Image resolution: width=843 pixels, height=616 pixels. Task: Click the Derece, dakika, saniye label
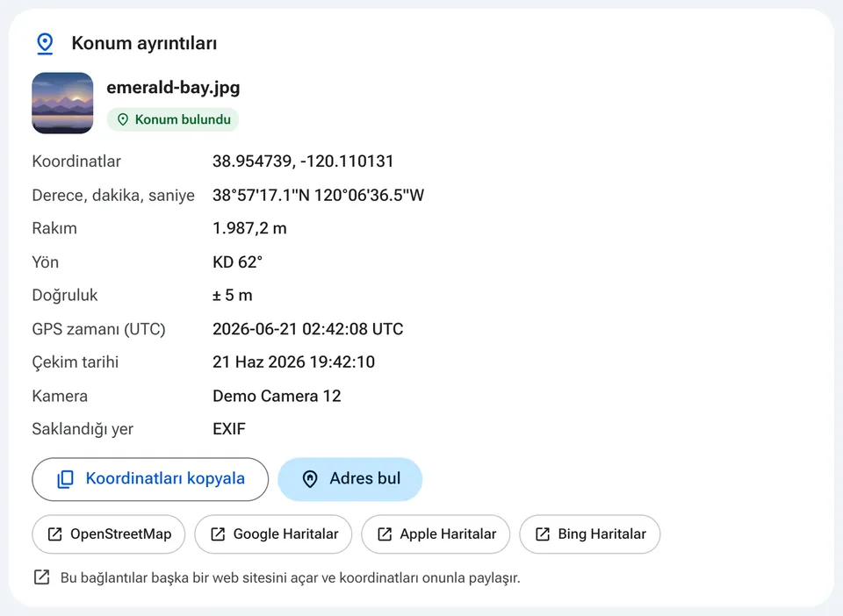point(113,195)
